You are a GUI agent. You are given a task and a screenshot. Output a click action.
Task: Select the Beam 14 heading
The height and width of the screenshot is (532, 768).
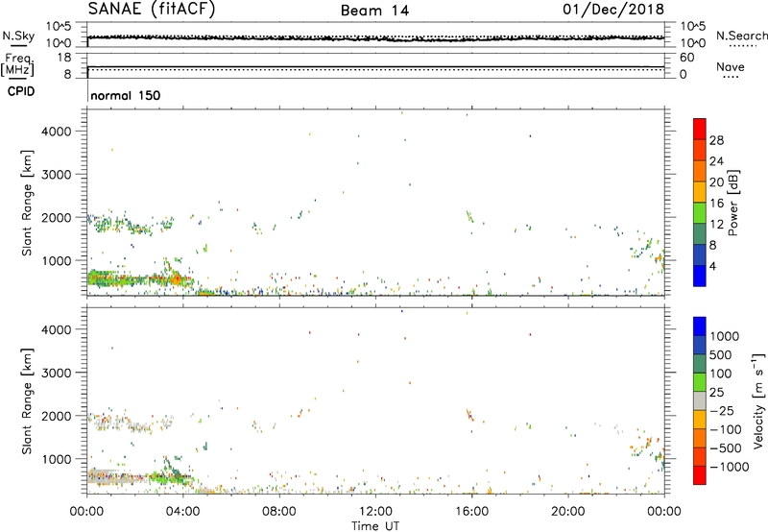tap(374, 11)
